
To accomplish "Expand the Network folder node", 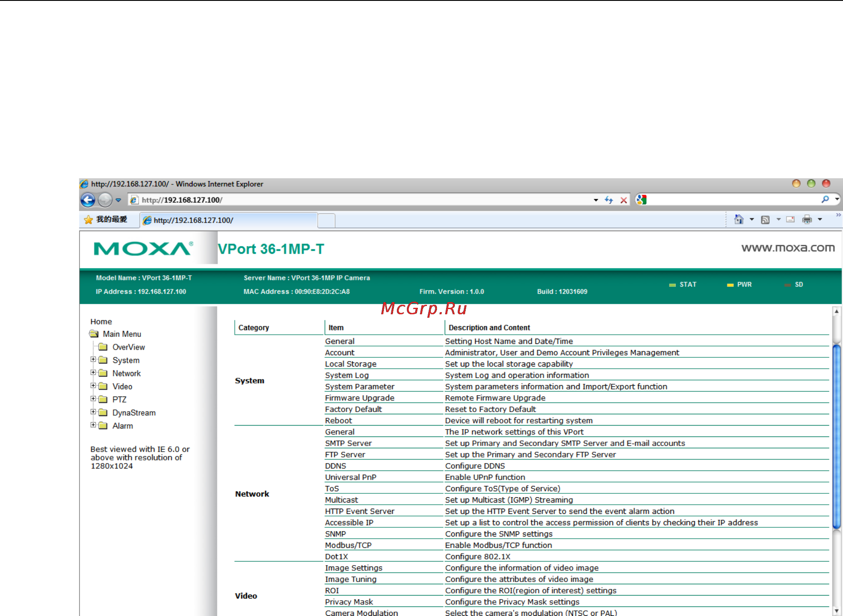I will pos(93,372).
